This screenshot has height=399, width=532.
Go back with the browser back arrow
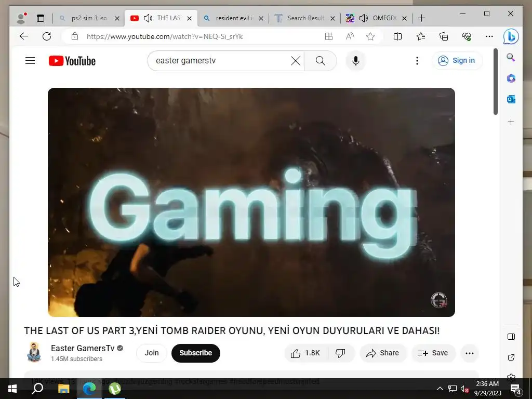pyautogui.click(x=24, y=36)
